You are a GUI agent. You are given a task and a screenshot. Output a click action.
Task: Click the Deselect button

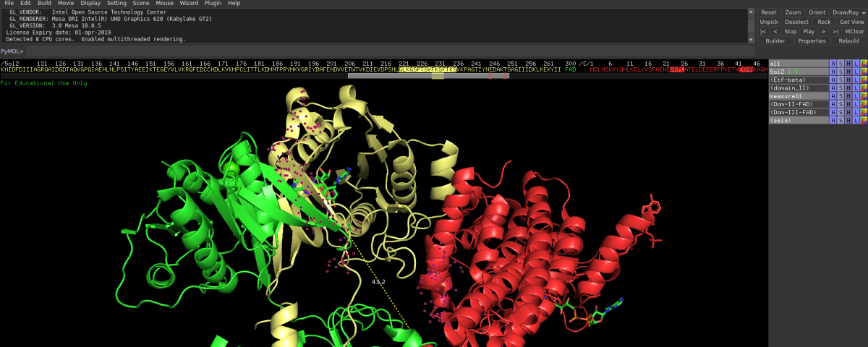tap(796, 22)
